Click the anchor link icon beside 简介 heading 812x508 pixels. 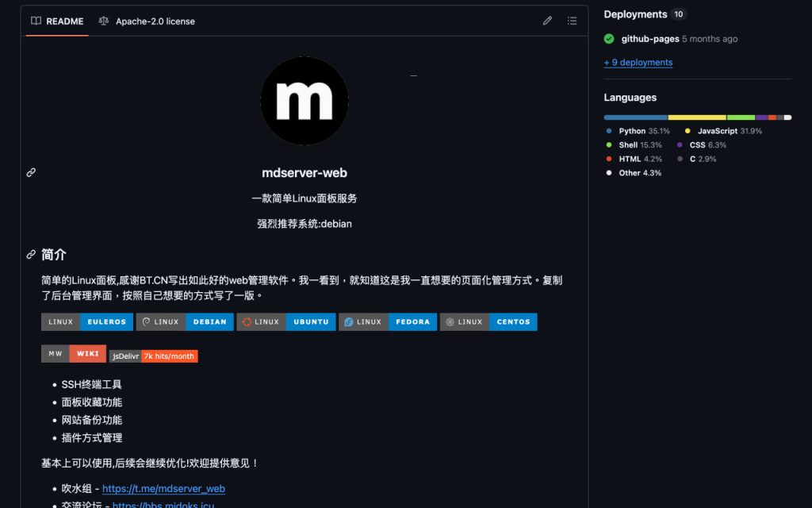31,255
